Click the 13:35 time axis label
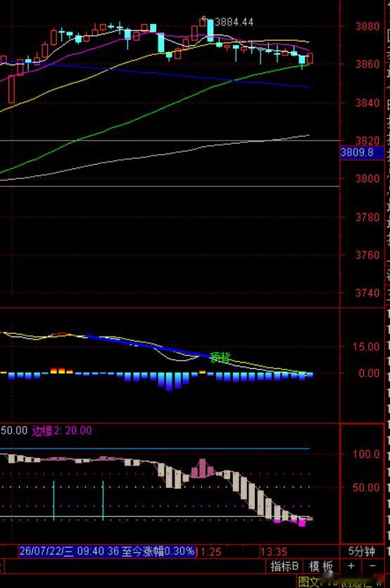Viewport: 390px width, 588px height. click(x=274, y=551)
